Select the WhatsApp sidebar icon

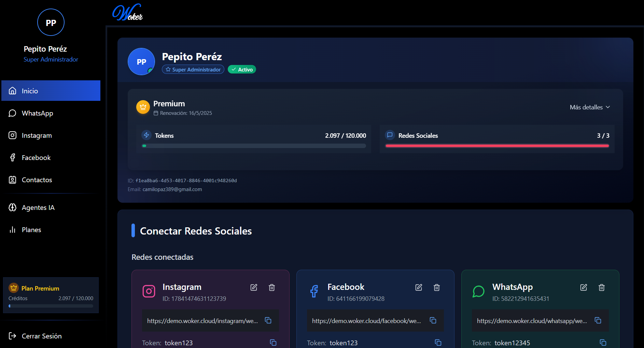tap(12, 113)
